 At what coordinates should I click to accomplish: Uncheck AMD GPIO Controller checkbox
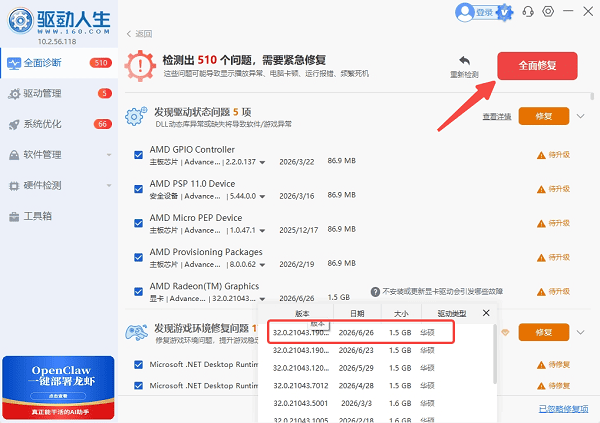(x=139, y=155)
